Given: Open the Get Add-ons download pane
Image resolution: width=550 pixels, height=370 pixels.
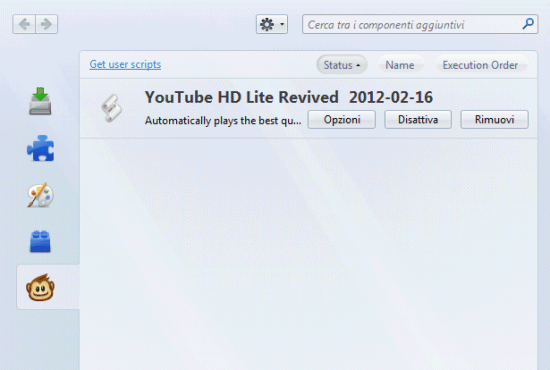Looking at the screenshot, I should coord(40,102).
